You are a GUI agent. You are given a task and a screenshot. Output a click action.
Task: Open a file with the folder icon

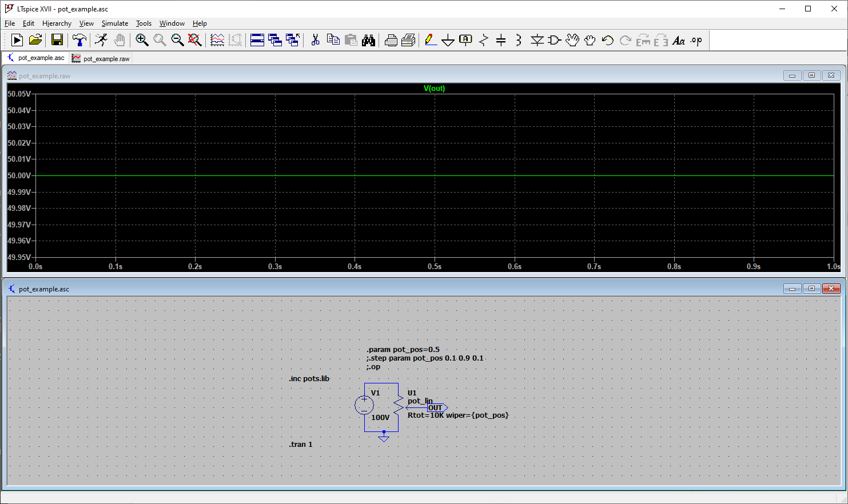click(x=35, y=40)
